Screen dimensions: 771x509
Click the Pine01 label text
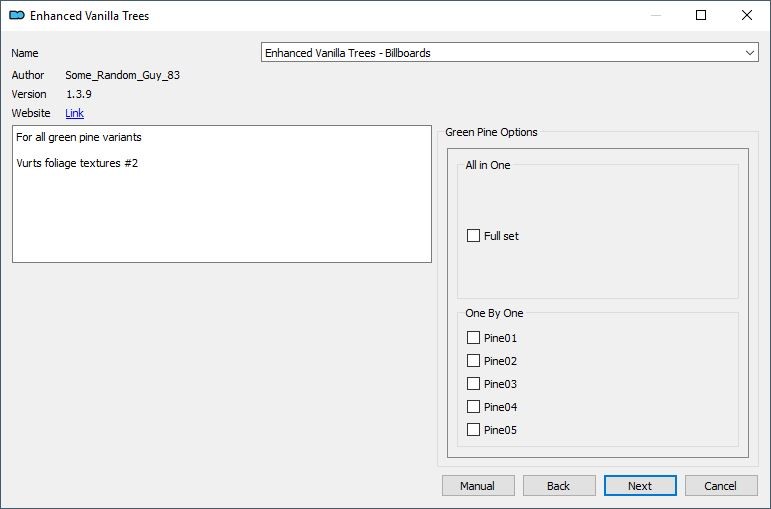coord(501,338)
